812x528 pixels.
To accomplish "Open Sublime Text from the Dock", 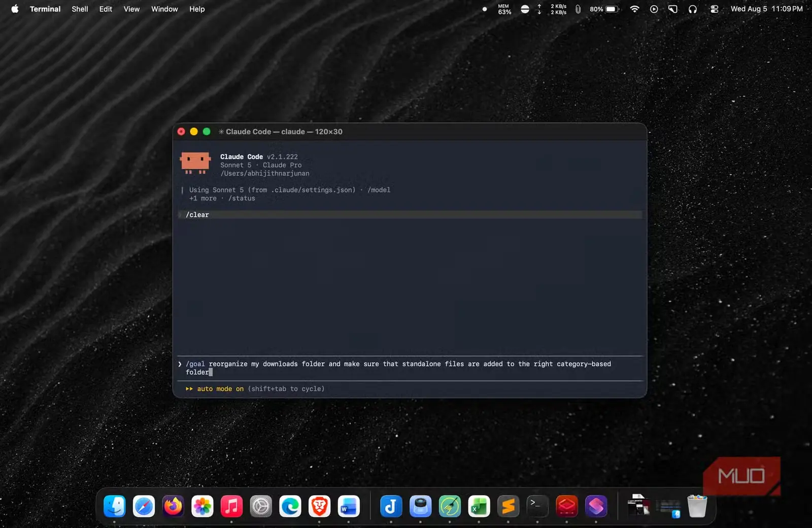I will tap(508, 506).
